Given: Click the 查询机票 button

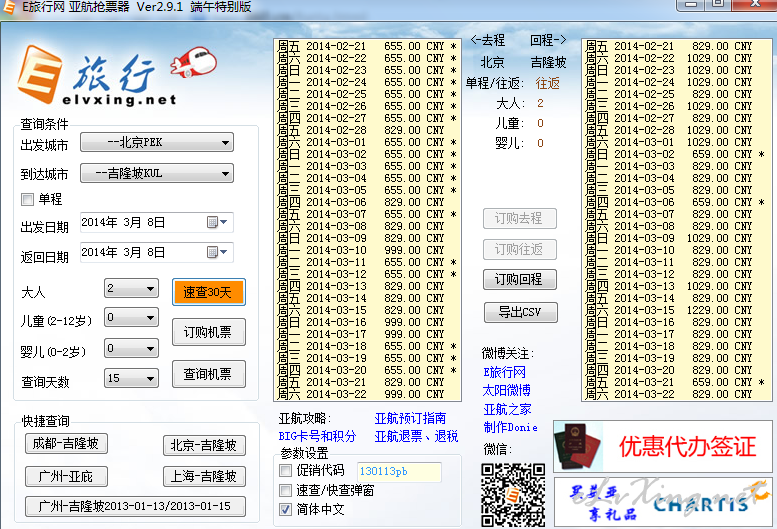Looking at the screenshot, I should [209, 374].
